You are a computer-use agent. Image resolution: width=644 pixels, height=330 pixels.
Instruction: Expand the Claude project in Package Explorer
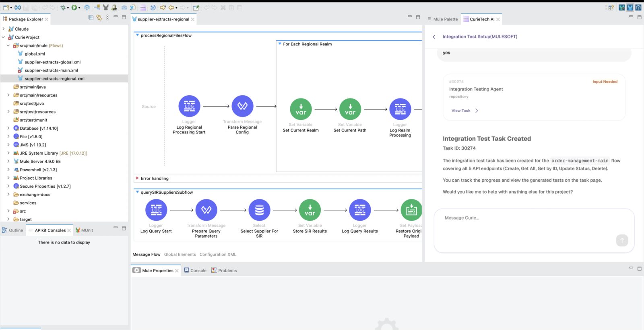[4, 29]
